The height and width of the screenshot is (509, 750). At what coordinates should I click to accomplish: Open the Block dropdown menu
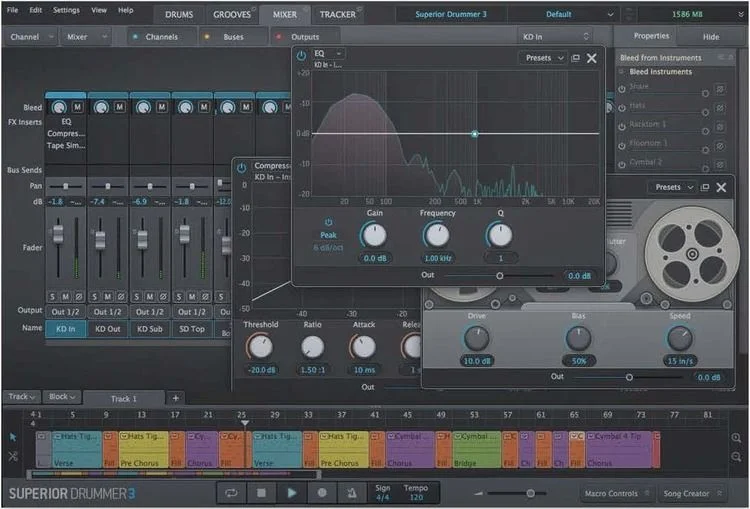point(62,397)
